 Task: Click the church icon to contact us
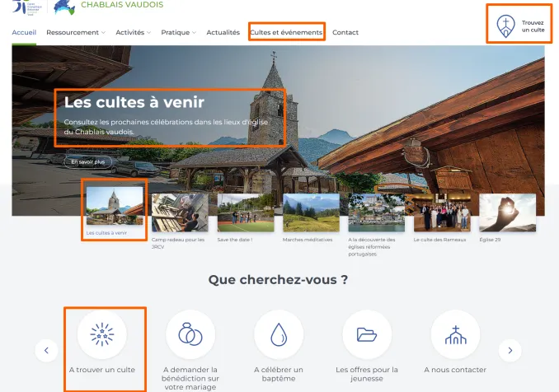[455, 334]
